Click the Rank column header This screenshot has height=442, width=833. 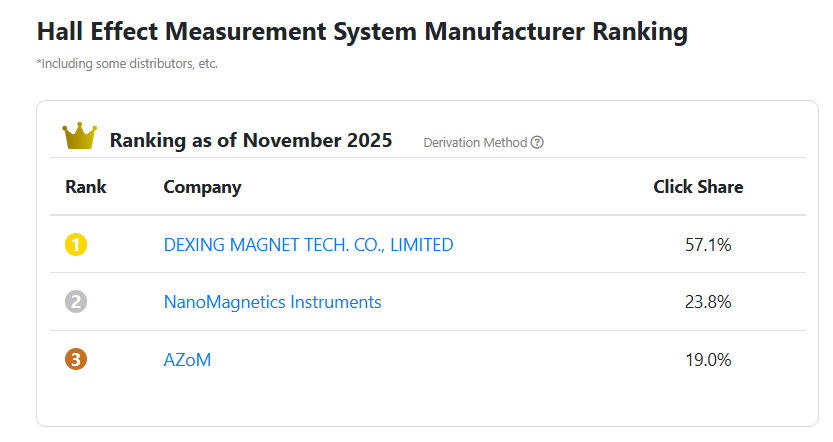click(x=86, y=187)
